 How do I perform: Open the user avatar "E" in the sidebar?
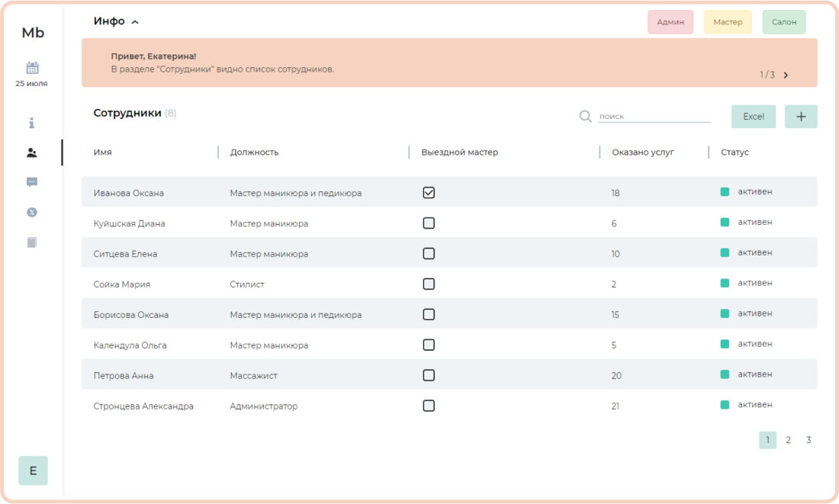click(x=33, y=470)
